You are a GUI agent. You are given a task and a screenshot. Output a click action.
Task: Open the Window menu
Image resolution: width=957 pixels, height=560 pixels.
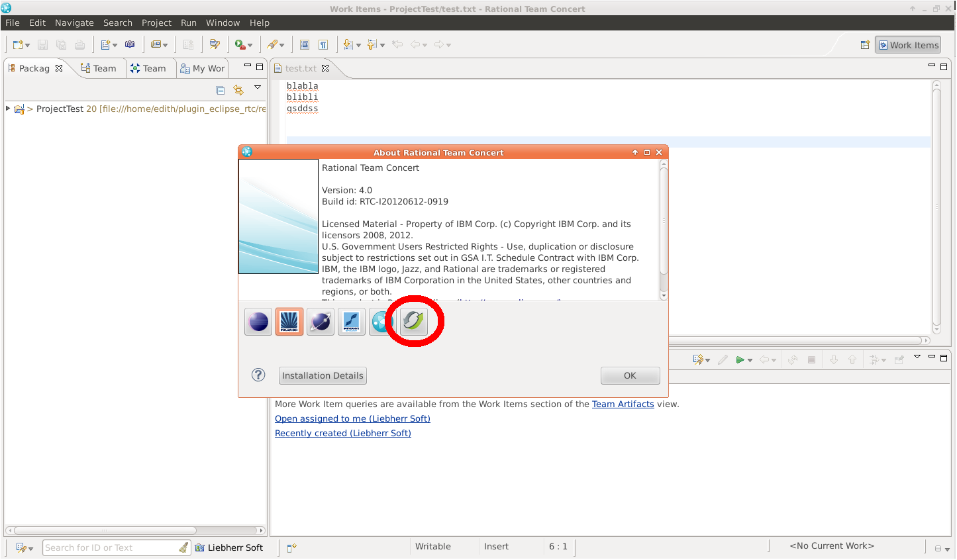tap(223, 23)
